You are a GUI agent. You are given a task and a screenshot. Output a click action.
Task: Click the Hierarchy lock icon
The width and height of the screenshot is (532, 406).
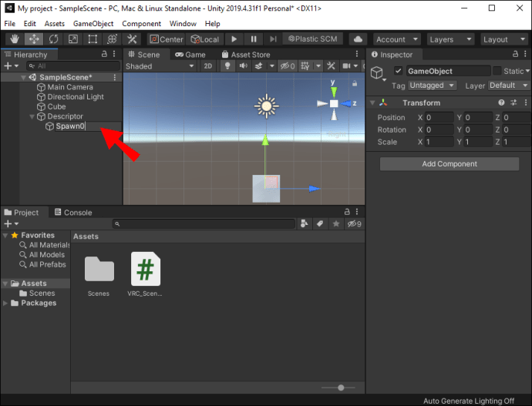105,54
